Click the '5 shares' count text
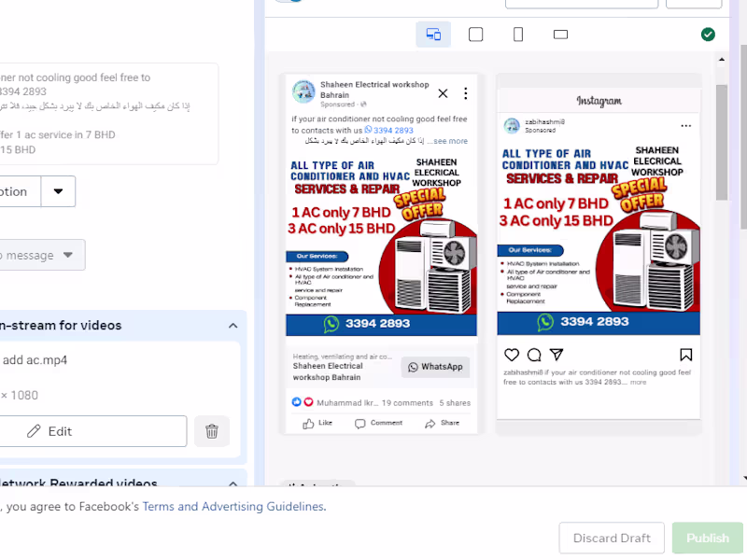The image size is (747, 560). pos(455,403)
